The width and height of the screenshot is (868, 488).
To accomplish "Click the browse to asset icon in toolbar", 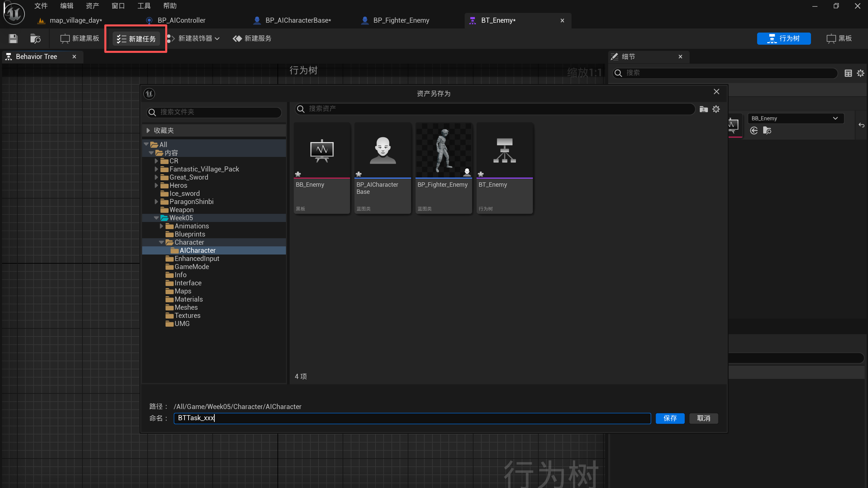I will tap(35, 39).
